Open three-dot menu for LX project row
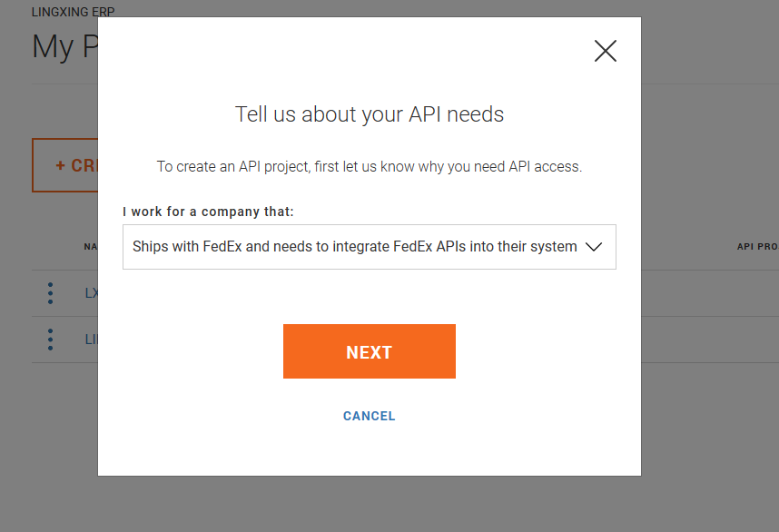The image size is (779, 532). tap(50, 293)
